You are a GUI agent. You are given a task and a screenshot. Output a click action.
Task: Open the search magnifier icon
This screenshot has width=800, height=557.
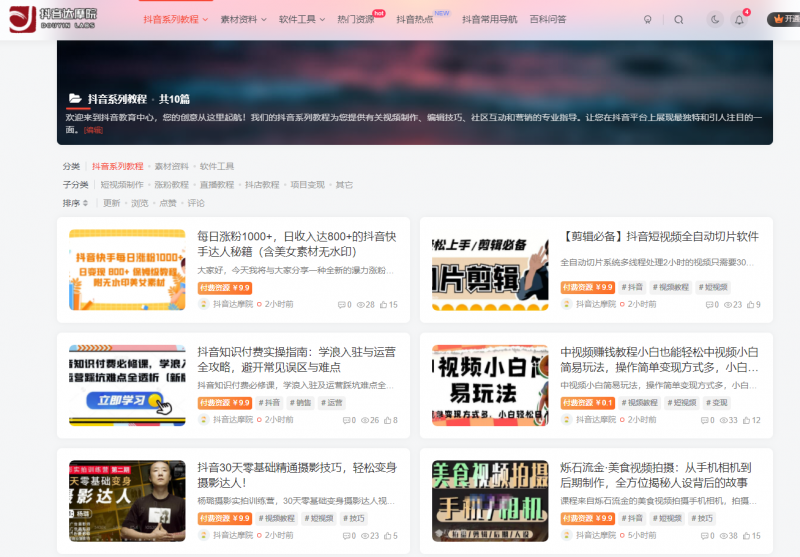click(679, 19)
